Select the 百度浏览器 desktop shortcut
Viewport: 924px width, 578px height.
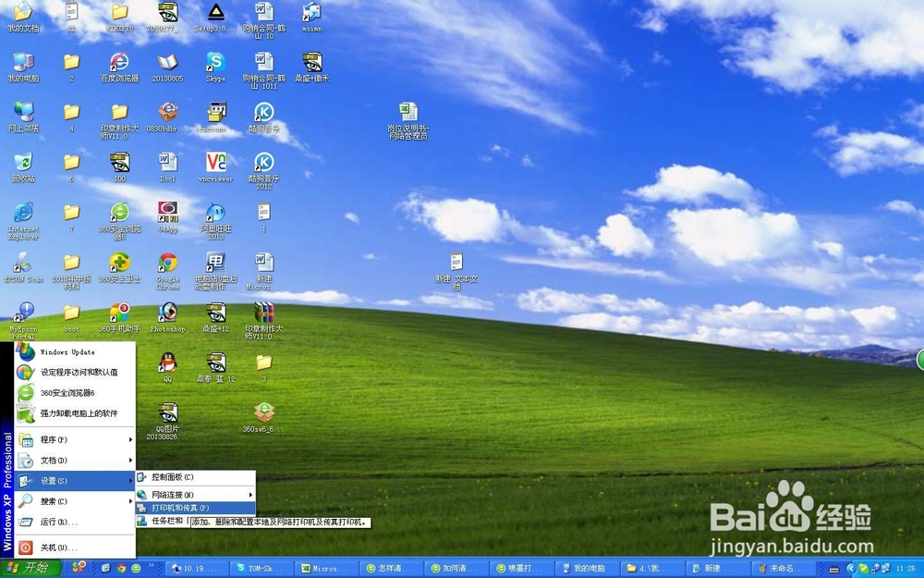pos(119,67)
